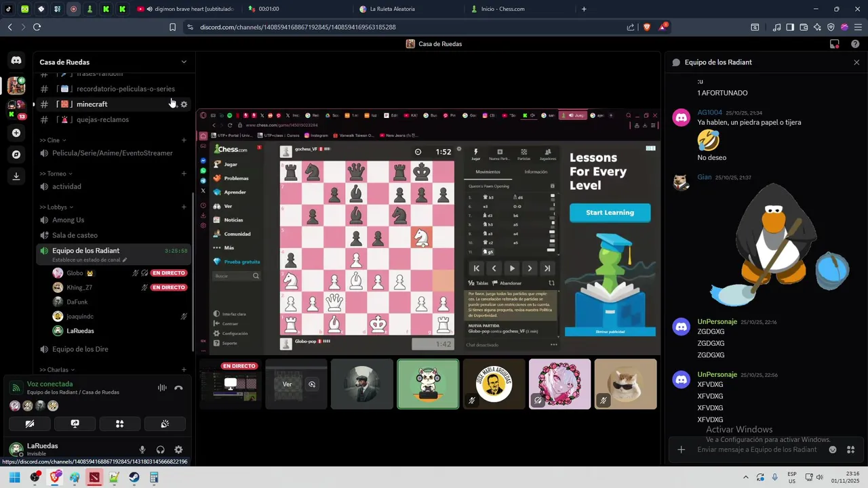Select the cat with sunglasses participant tile
Image resolution: width=868 pixels, height=488 pixels.
625,384
